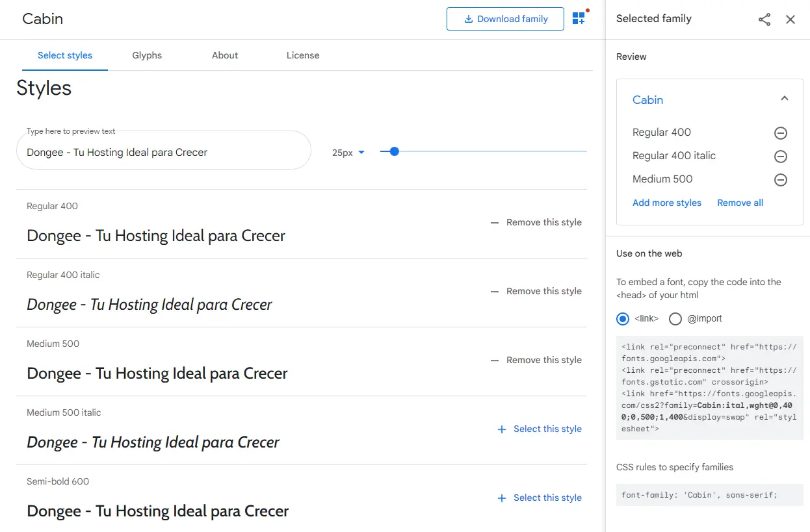Click the Cabin family name in Review

tap(647, 100)
